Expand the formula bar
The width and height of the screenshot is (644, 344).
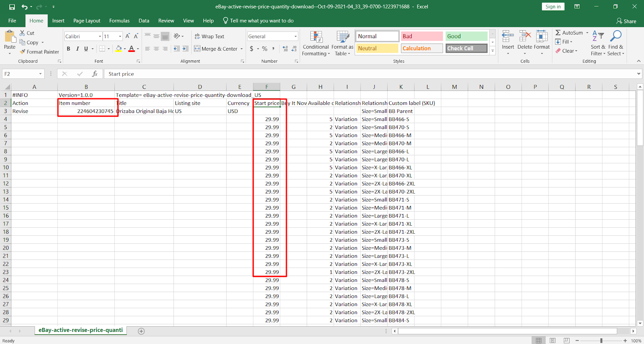pyautogui.click(x=639, y=74)
